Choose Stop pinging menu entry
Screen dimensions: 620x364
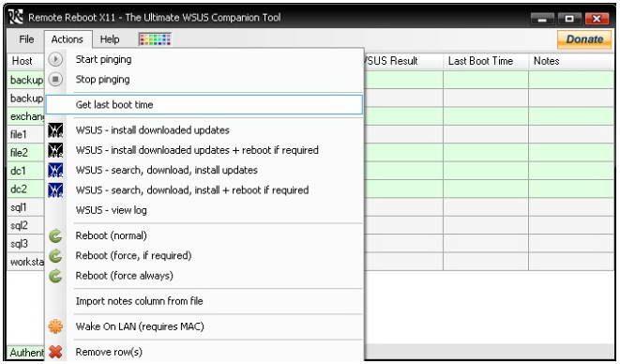[204, 80]
